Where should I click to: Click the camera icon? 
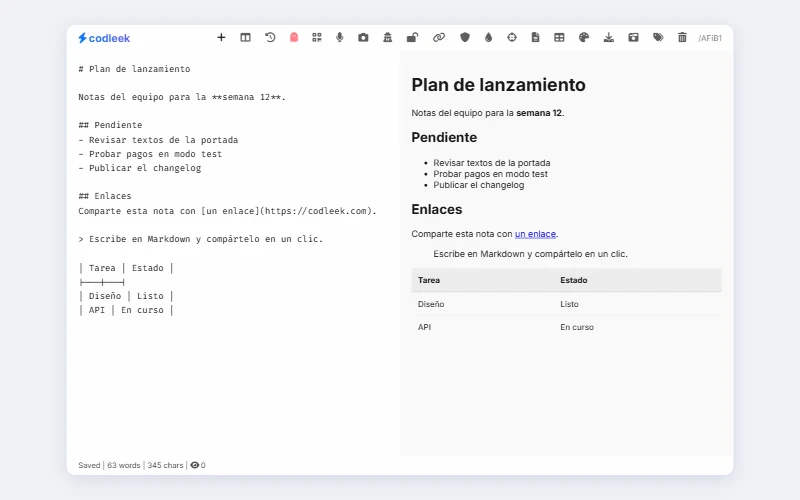pos(363,37)
